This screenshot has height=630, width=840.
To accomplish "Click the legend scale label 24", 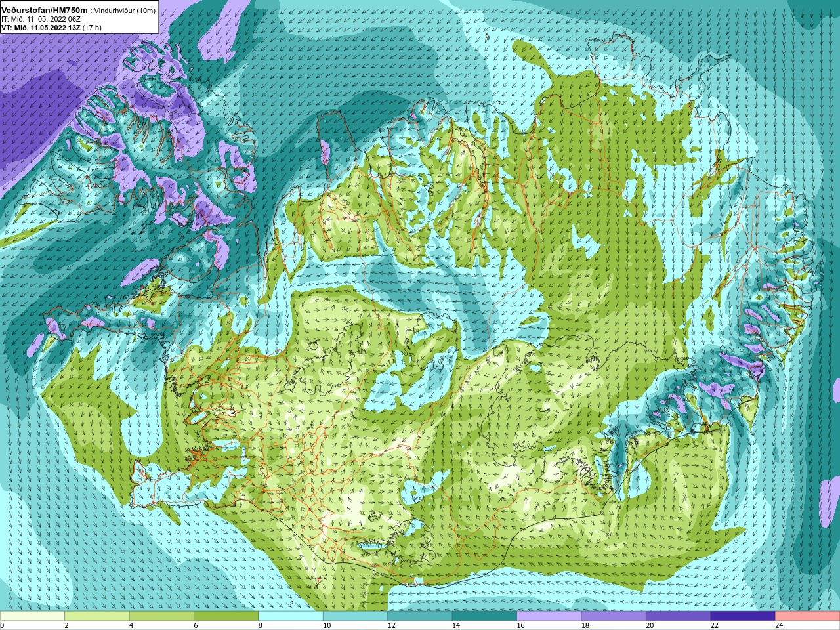I will click(779, 625).
